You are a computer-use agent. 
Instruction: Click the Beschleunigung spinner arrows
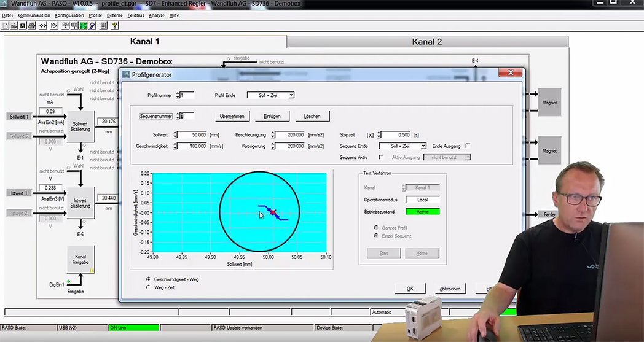273,134
